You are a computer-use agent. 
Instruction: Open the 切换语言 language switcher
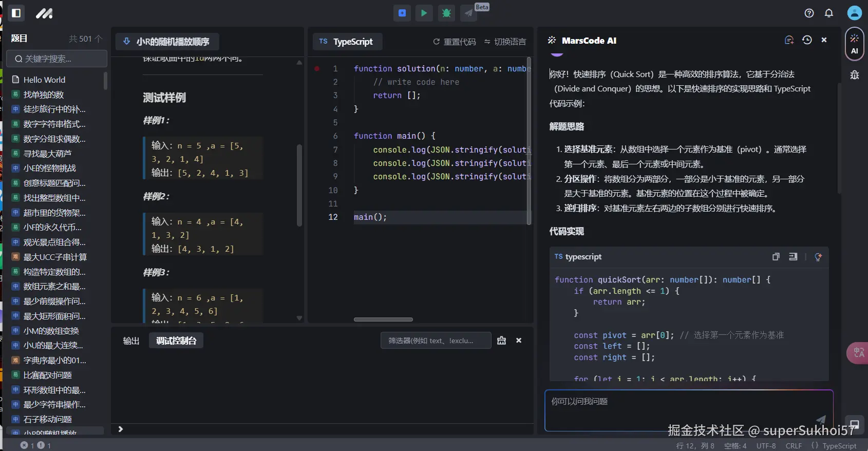[x=505, y=42]
